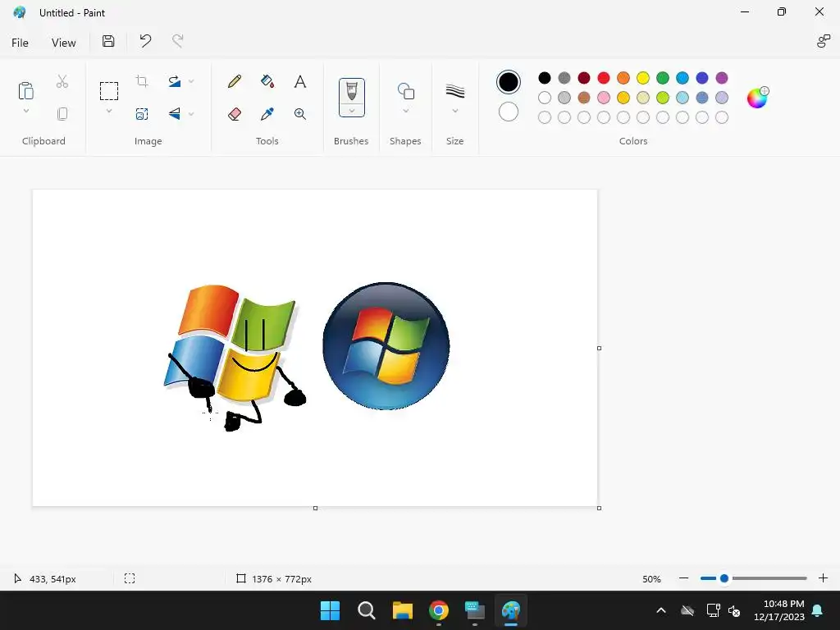Click the zoom slider handle
The width and height of the screenshot is (840, 630).
(x=724, y=578)
